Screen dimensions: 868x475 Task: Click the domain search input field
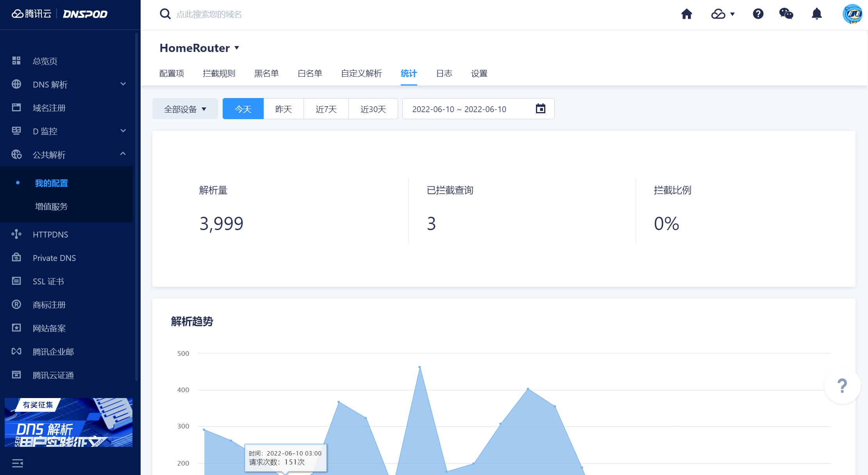click(x=273, y=14)
